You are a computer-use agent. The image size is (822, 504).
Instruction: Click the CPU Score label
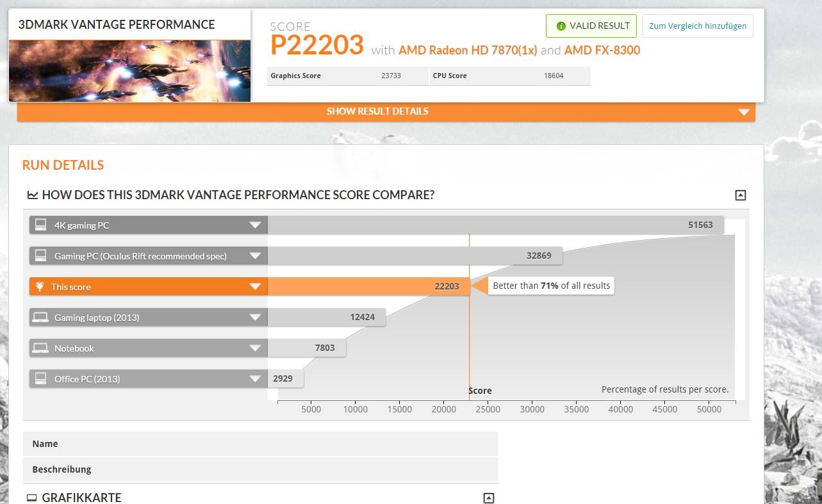click(x=450, y=76)
